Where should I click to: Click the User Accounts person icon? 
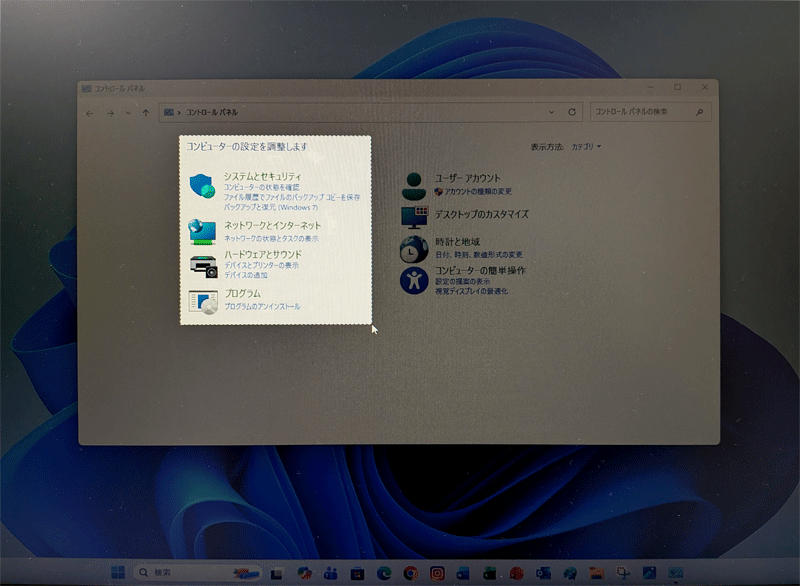(414, 184)
